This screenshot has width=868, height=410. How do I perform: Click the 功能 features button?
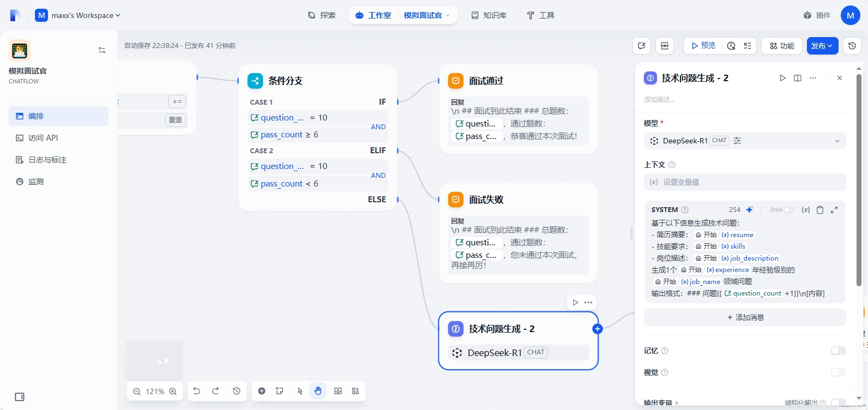[x=782, y=46]
